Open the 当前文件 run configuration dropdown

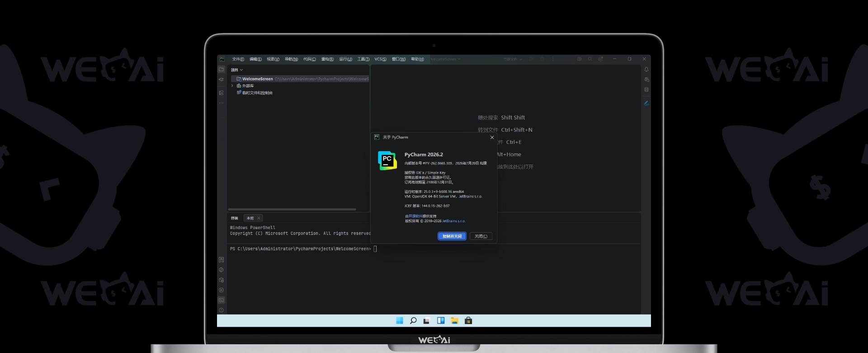(513, 59)
